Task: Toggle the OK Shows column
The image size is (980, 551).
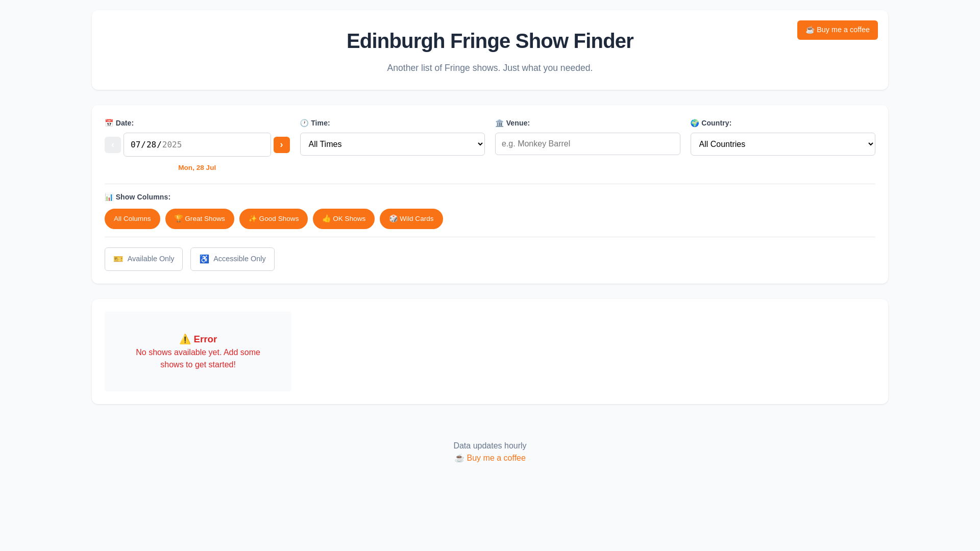Action: 344,219
